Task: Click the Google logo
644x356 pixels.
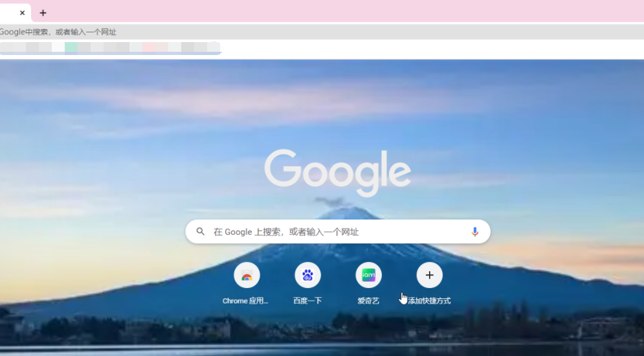Action: pyautogui.click(x=338, y=172)
